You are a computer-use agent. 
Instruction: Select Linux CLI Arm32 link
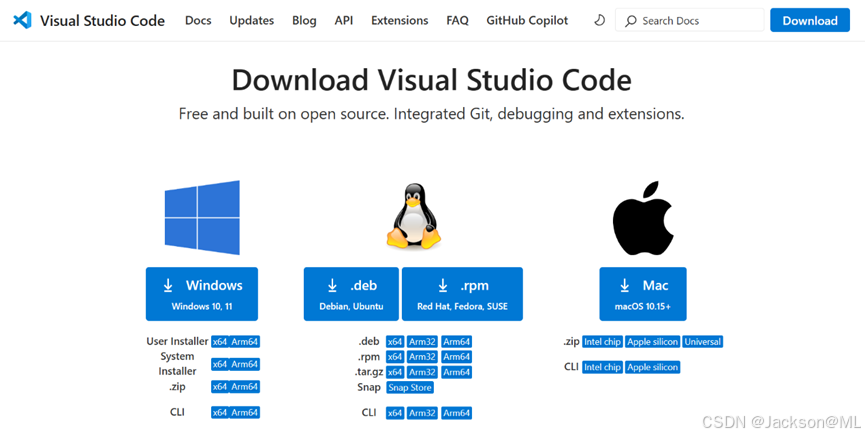coord(422,413)
